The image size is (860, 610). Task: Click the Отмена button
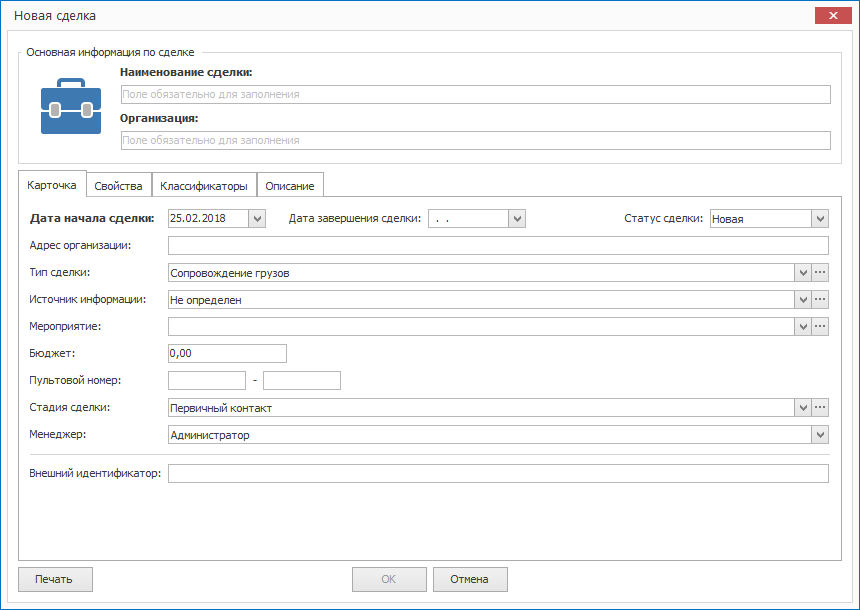tap(470, 579)
